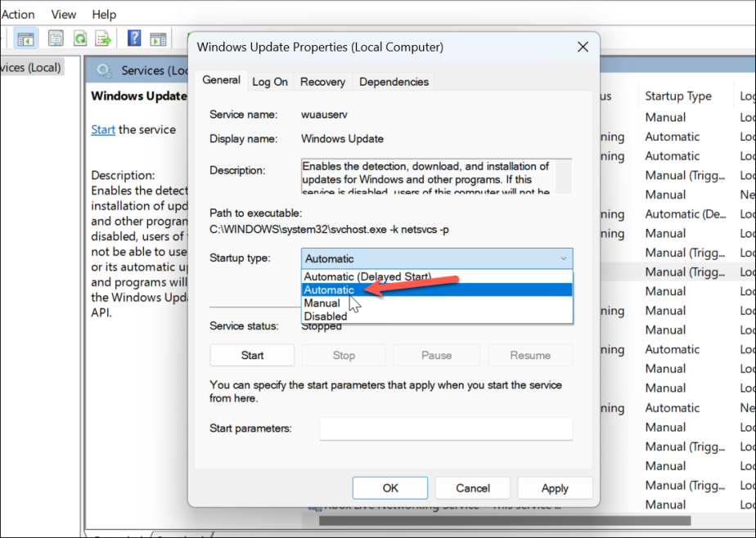Toggle Show/Hide Action Pane toolbar icon
This screenshot has height=538, width=756.
pyautogui.click(x=158, y=39)
